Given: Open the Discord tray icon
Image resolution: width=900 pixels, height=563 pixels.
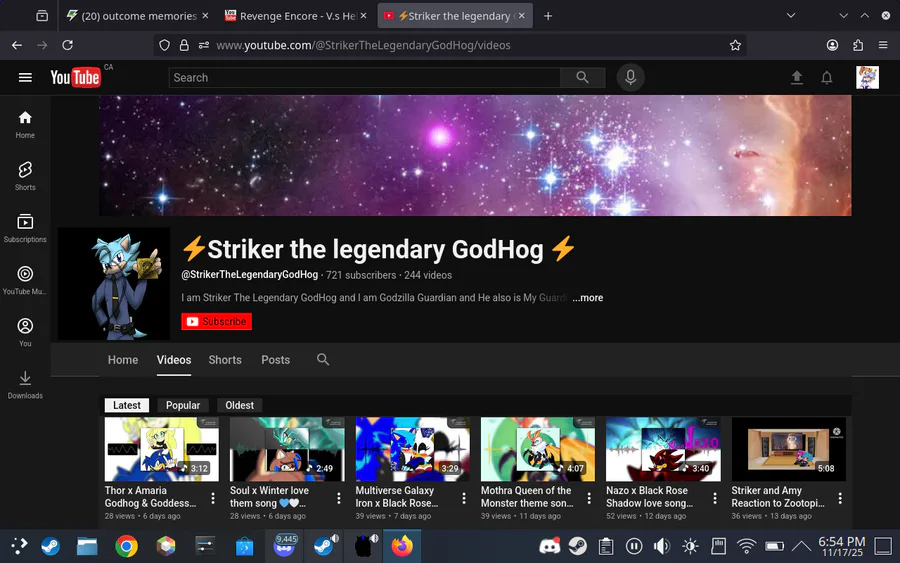Looking at the screenshot, I should [x=549, y=546].
